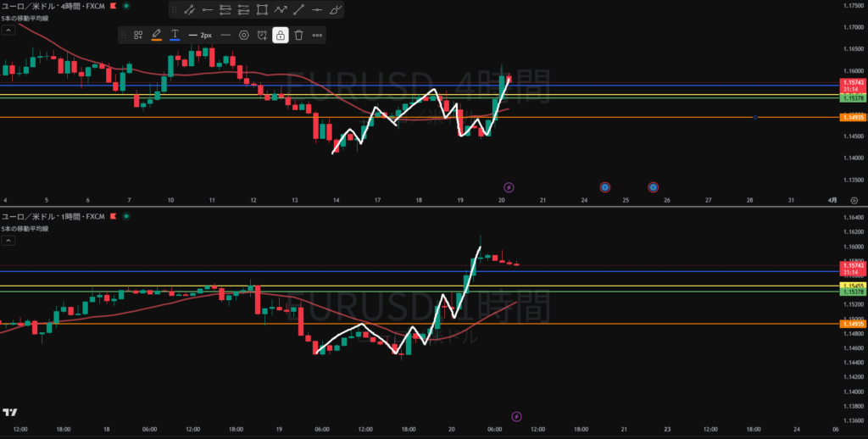Collapse the indicator legend on the 4-hour chart

pos(8,30)
